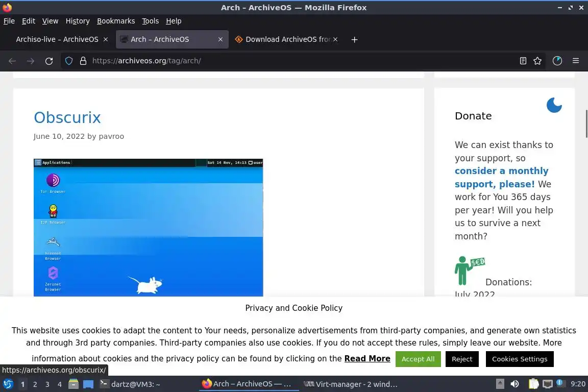Image resolution: width=588 pixels, height=392 pixels.
Task: Open the volume control in the system tray
Action: [x=515, y=384]
